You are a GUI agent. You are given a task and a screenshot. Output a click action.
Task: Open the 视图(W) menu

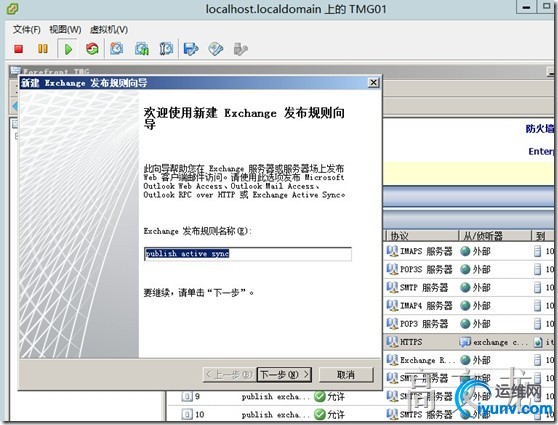[x=65, y=30]
